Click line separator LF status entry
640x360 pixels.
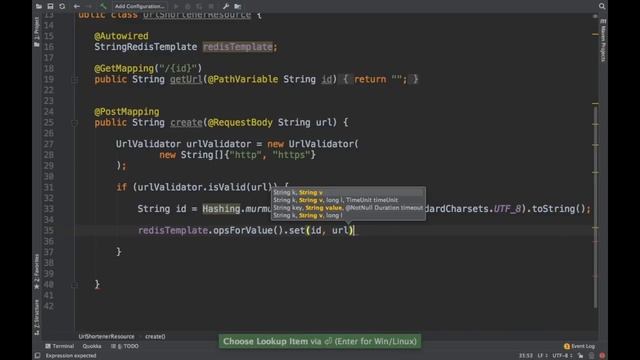[x=542, y=356]
